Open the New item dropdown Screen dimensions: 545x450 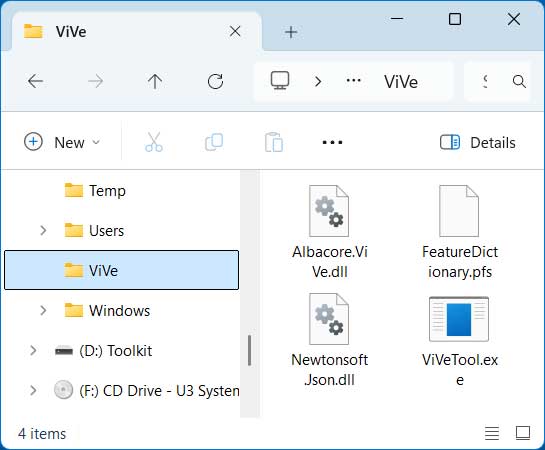(x=62, y=142)
